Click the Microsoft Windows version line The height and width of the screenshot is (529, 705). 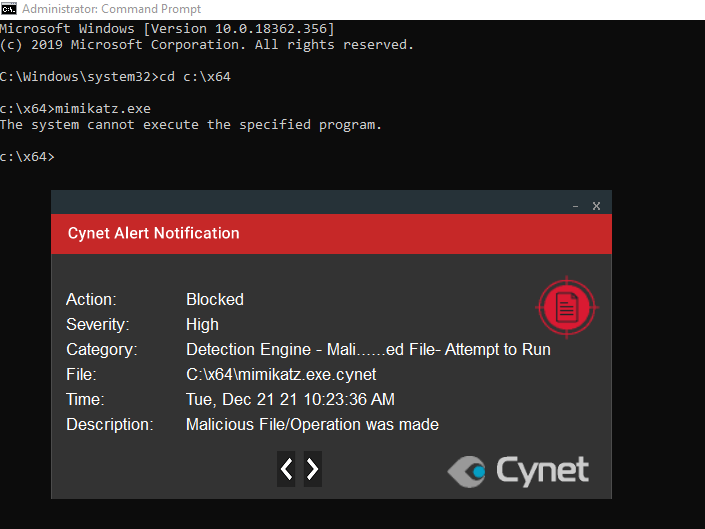point(167,29)
